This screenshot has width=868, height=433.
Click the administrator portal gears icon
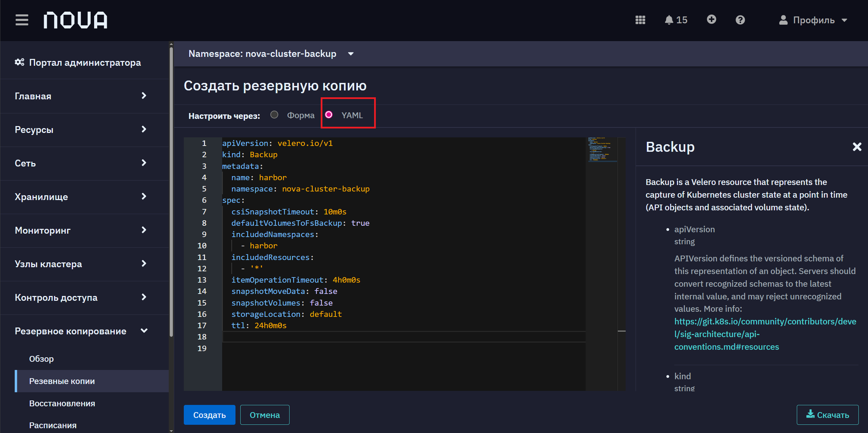(x=20, y=62)
